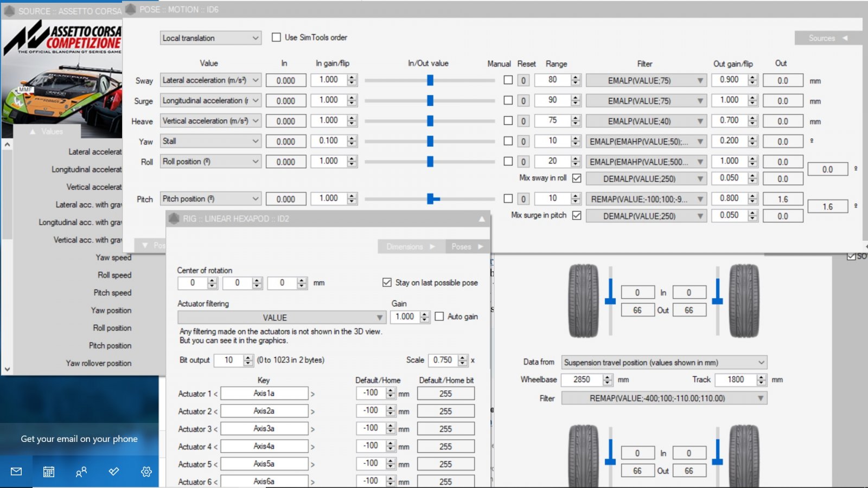Uncheck Stay on last possible pose
The image size is (868, 488).
click(387, 282)
